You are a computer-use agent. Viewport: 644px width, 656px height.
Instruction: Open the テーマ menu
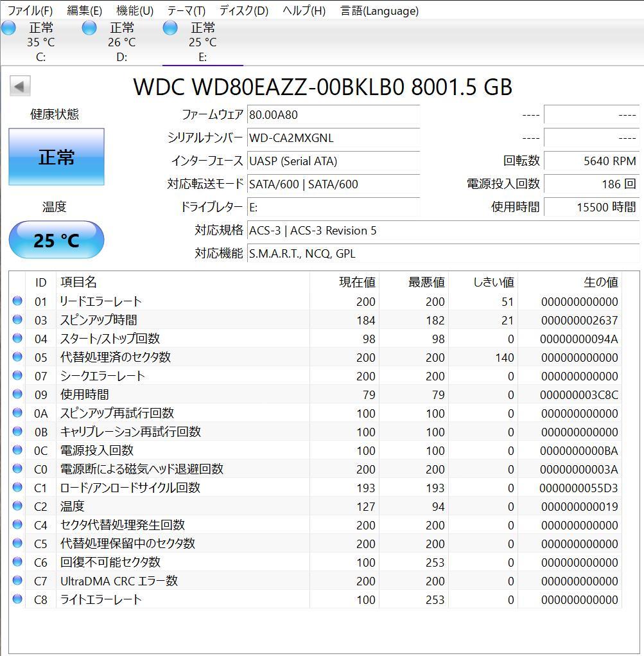(185, 10)
